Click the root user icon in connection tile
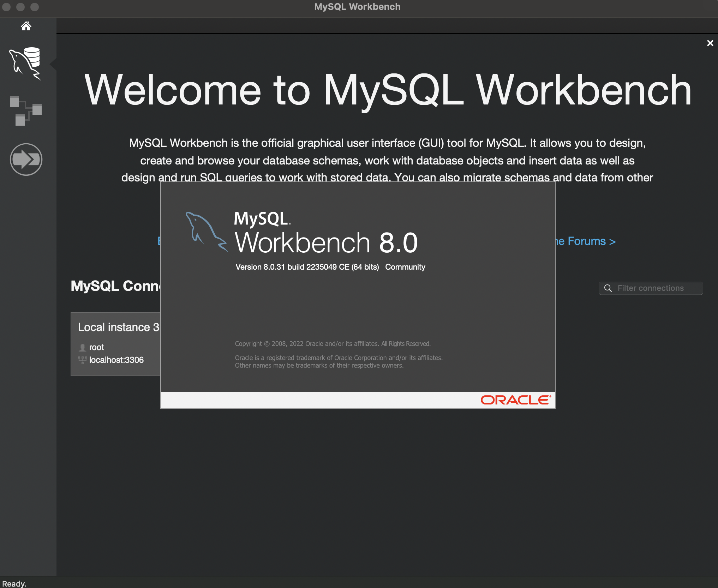718x588 pixels. point(82,347)
